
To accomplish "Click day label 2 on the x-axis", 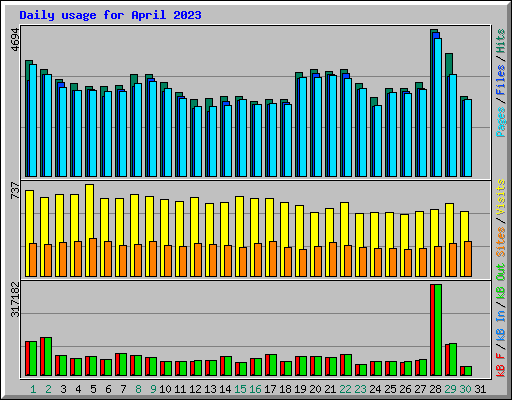I will point(48,389).
